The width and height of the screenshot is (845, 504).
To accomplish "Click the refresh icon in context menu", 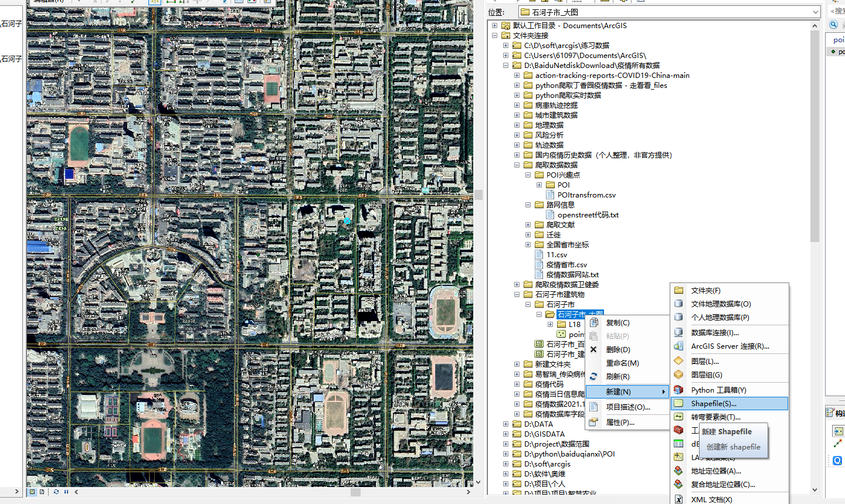I will (x=593, y=376).
